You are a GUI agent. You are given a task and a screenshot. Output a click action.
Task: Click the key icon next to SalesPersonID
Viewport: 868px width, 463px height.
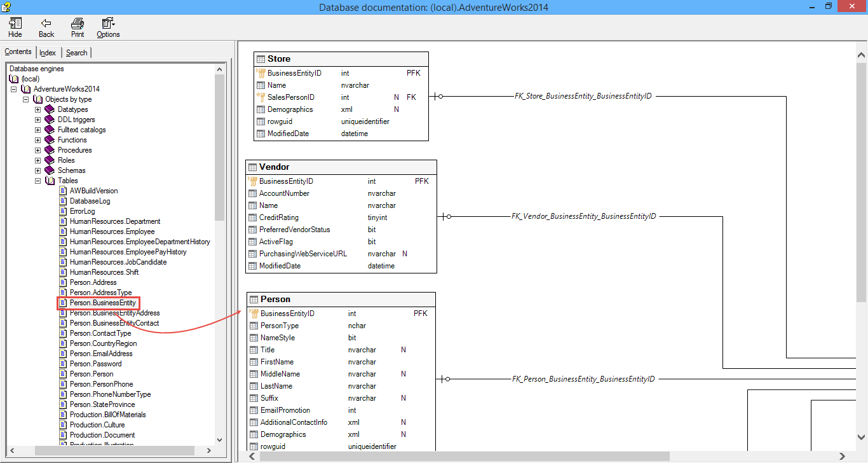click(x=261, y=97)
